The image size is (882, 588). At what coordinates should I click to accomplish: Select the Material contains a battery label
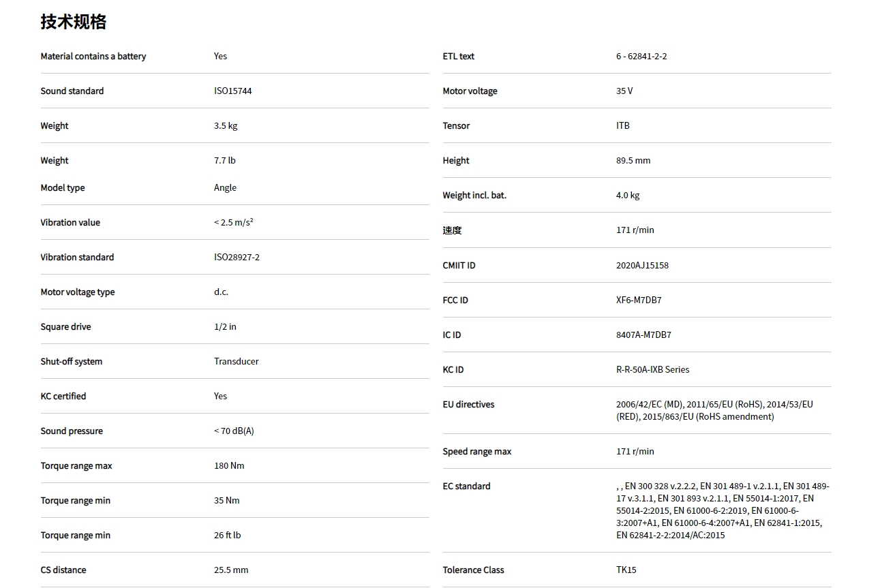click(x=93, y=57)
